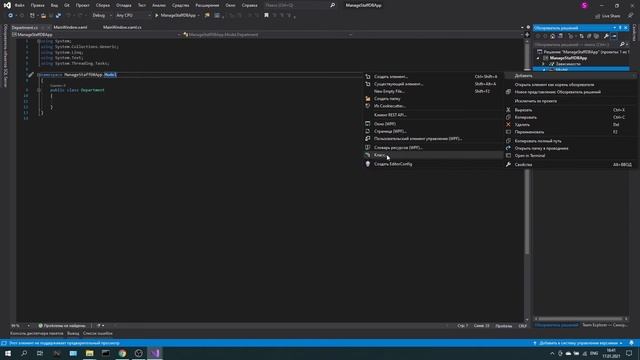Open File Explorer from taskbar
Viewport: 640px width, 360px height.
tap(89, 353)
